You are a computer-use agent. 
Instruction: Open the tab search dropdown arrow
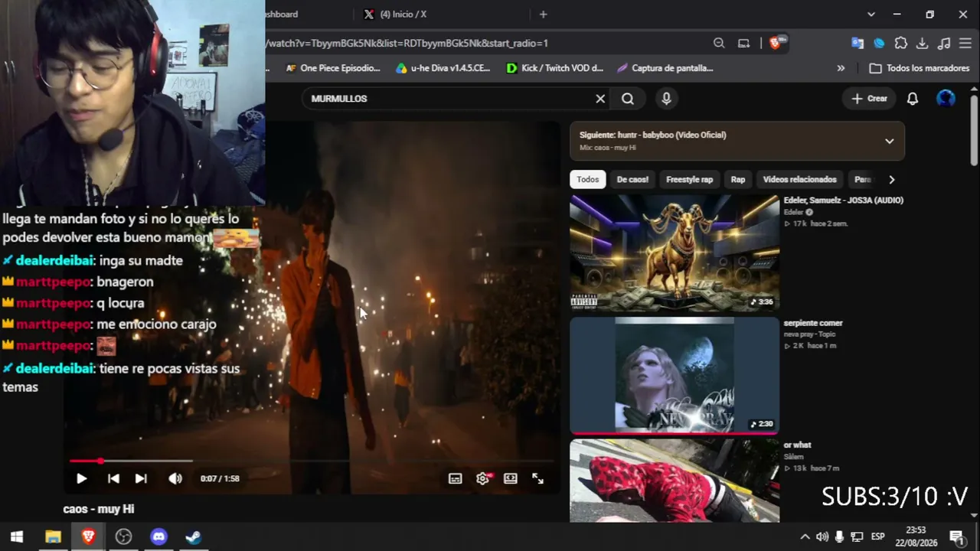point(871,14)
